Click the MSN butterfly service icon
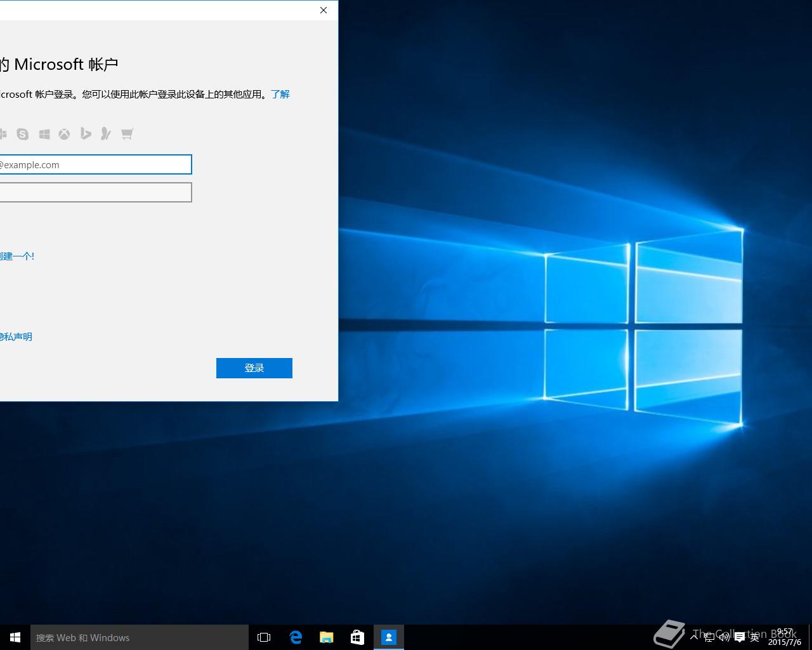The width and height of the screenshot is (812, 650). coord(106,134)
